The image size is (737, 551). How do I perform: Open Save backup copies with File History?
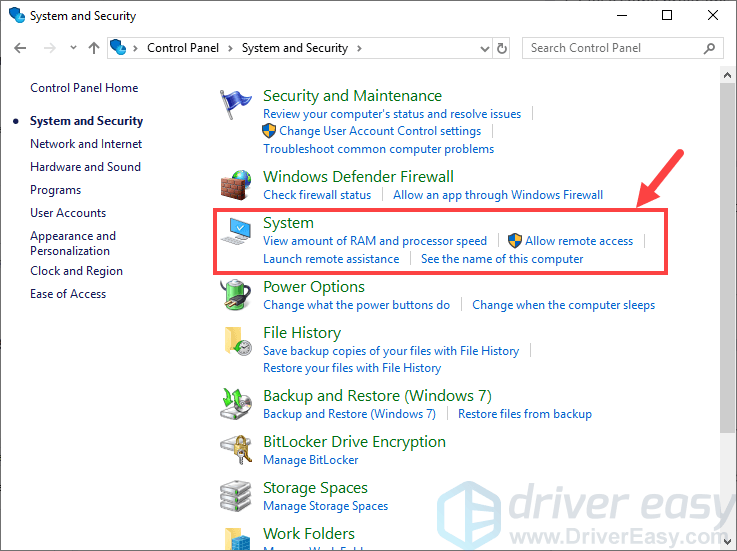391,351
